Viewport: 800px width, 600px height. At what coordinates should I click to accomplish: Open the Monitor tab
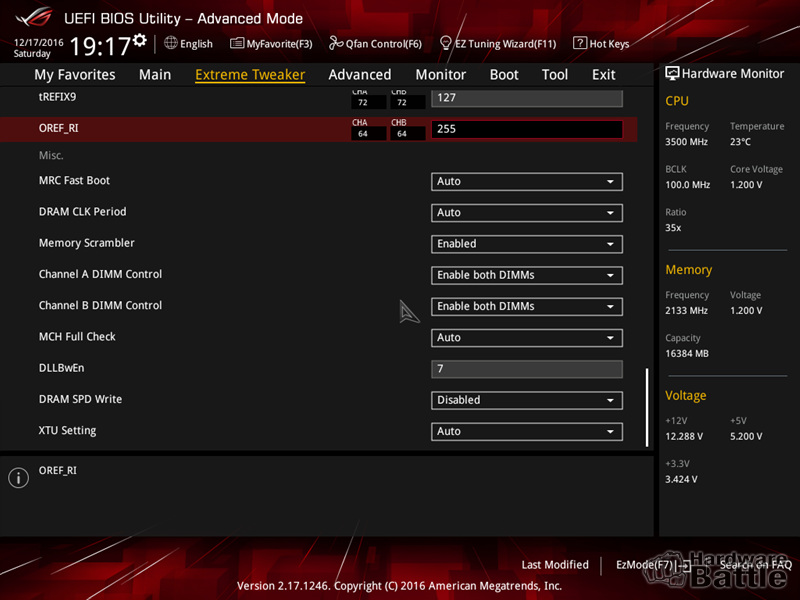441,74
